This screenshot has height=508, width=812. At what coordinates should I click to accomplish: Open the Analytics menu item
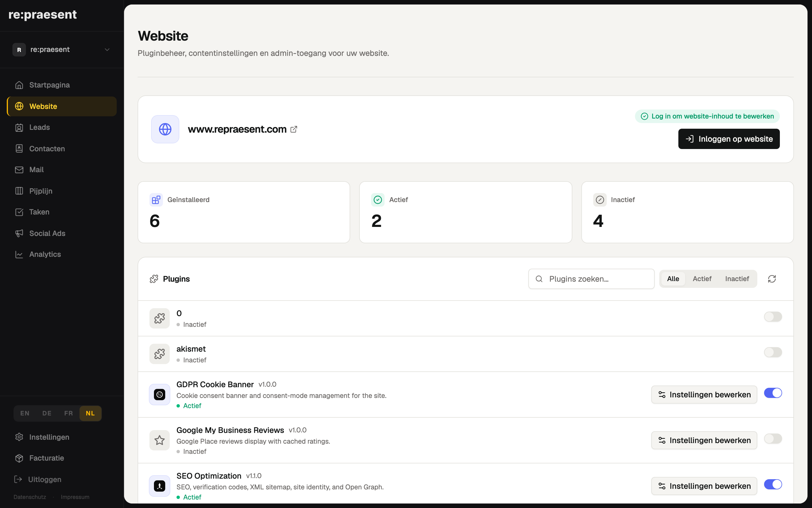coord(62,254)
